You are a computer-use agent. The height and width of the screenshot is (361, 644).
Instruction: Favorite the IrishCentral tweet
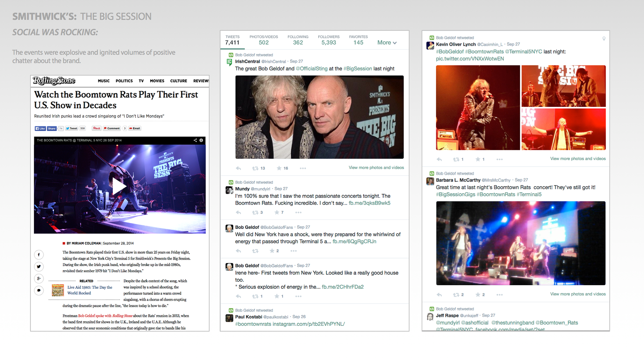pos(279,168)
